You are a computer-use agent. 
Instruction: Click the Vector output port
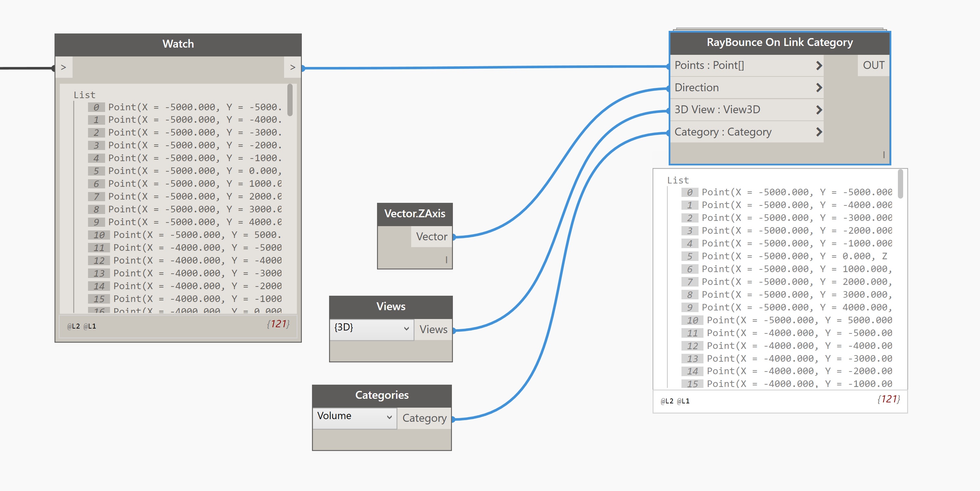(432, 237)
